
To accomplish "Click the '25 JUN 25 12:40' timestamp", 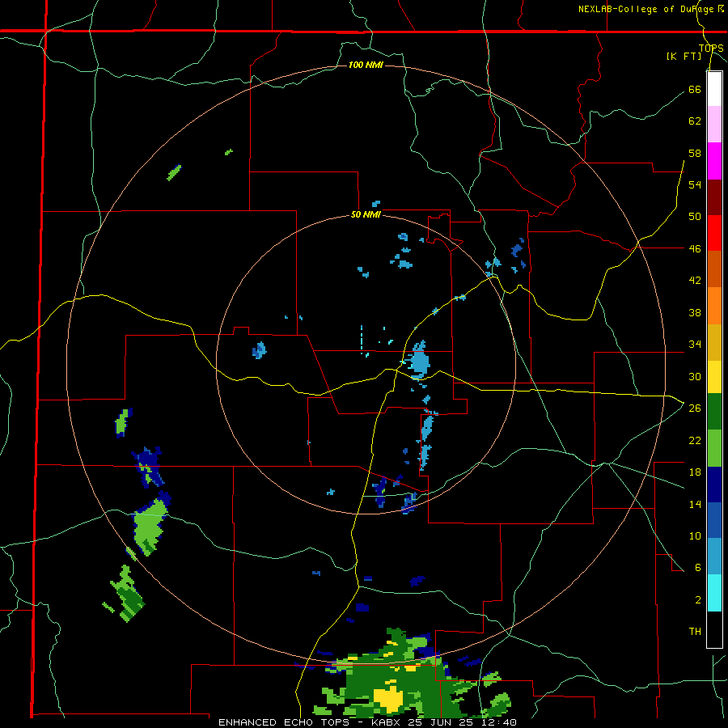I will tap(462, 722).
